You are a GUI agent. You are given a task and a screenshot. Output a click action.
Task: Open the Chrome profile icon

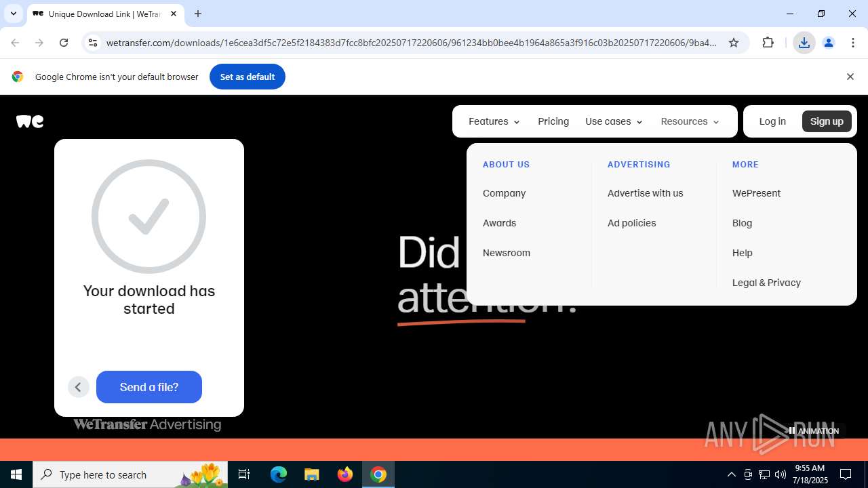[829, 43]
